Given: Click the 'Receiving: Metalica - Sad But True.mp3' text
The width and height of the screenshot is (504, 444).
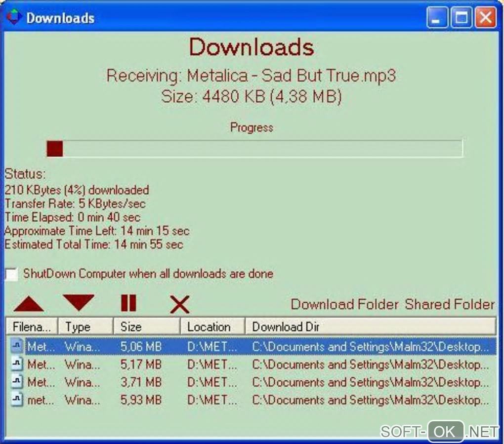Looking at the screenshot, I should coord(251,76).
